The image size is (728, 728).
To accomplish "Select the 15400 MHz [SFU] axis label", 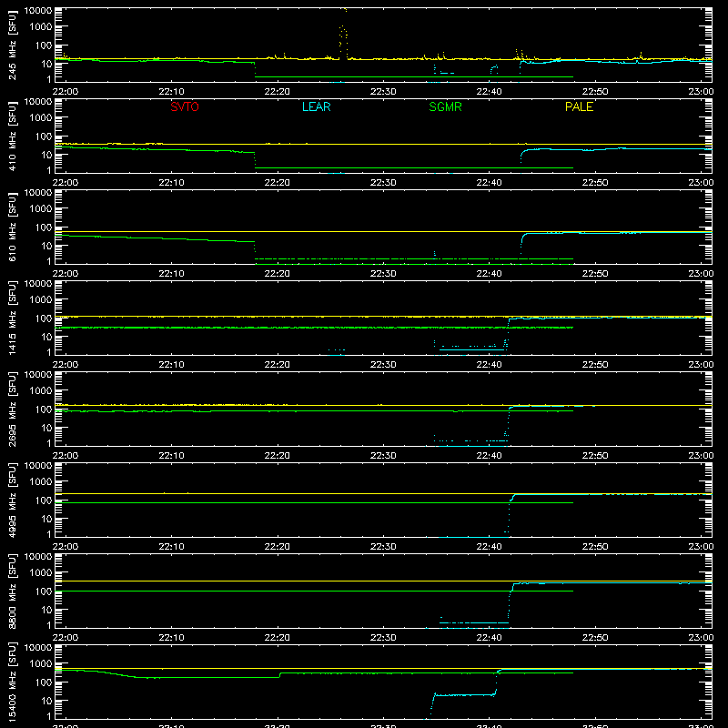I will tap(12, 682).
